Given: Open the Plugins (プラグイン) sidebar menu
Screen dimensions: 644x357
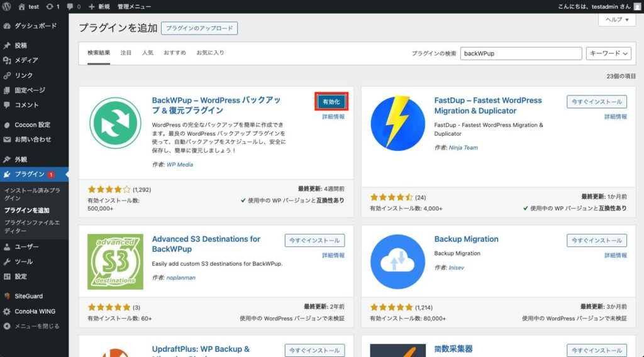Looking at the screenshot, I should click(x=35, y=174).
